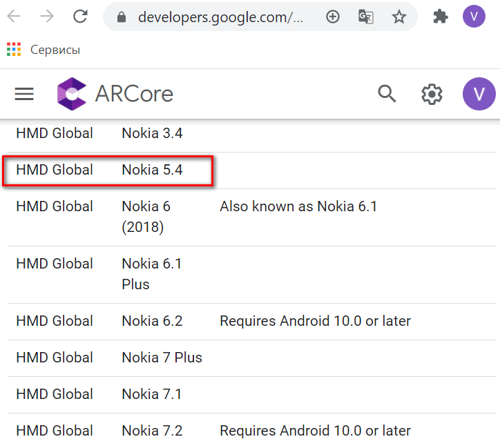Image resolution: width=500 pixels, height=448 pixels.
Task: Click the ARCore site title
Action: tap(134, 94)
